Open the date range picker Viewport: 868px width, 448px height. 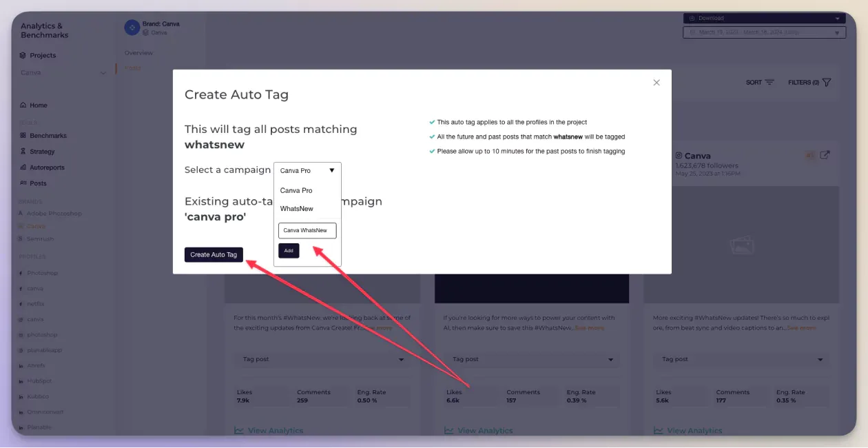tap(764, 32)
